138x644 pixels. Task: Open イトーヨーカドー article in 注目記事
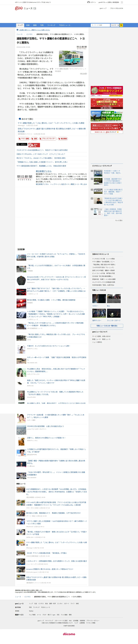tap(56, 255)
